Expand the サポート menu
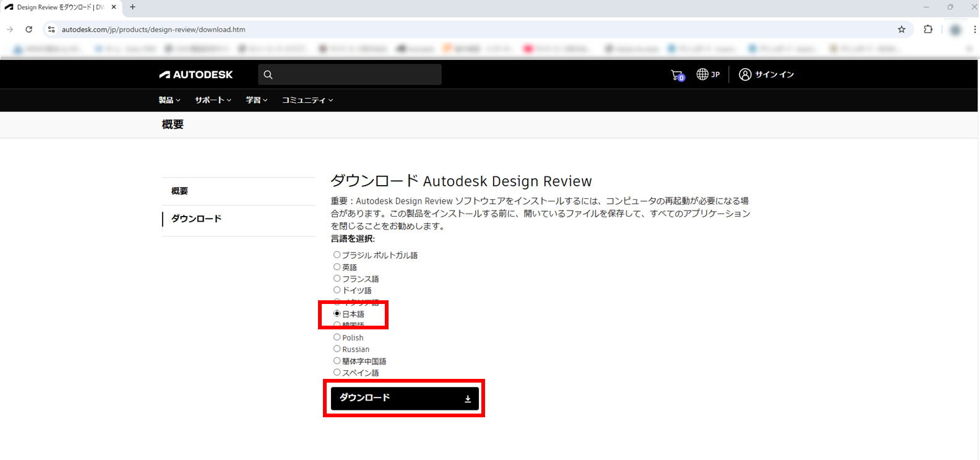The image size is (980, 460). coord(213,100)
